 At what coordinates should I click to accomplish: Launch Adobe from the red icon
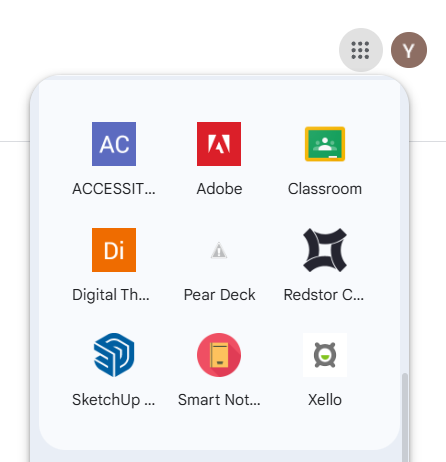coord(219,144)
